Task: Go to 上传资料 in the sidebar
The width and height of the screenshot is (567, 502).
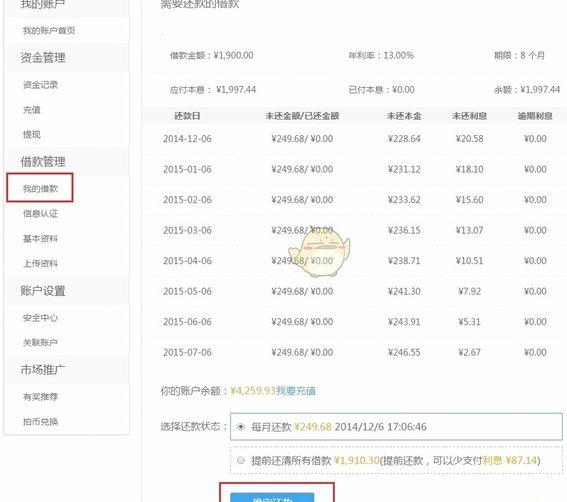Action: pyautogui.click(x=40, y=263)
